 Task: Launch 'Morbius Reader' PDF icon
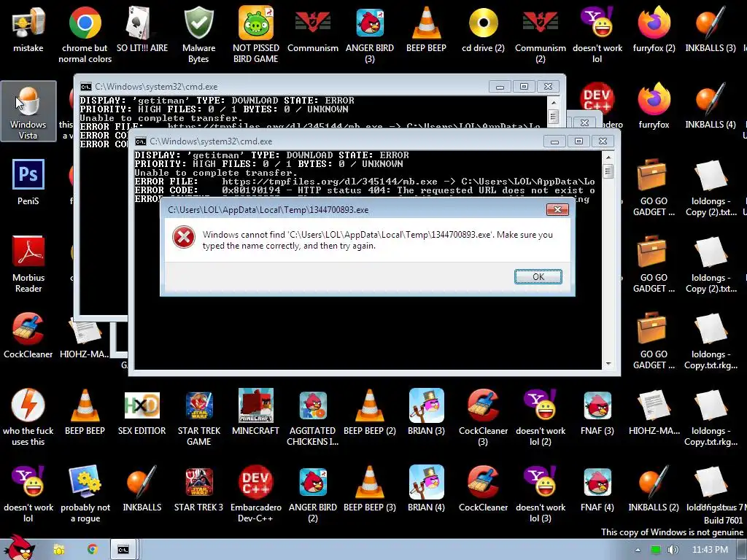[28, 264]
